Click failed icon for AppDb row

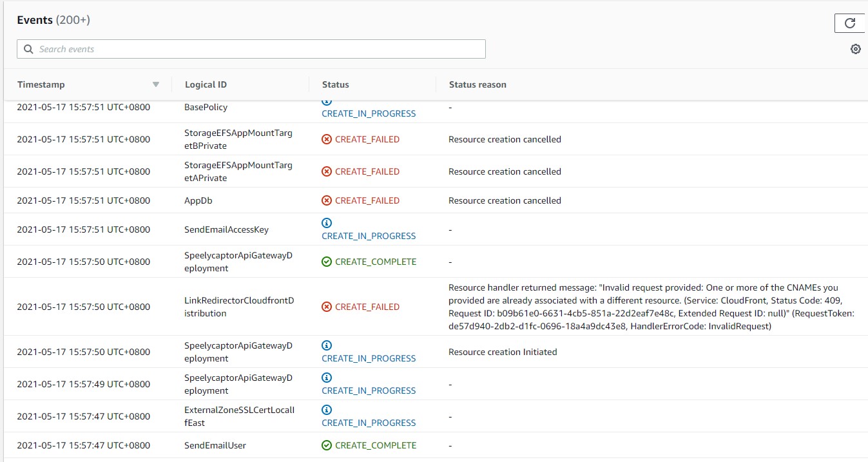pos(327,200)
